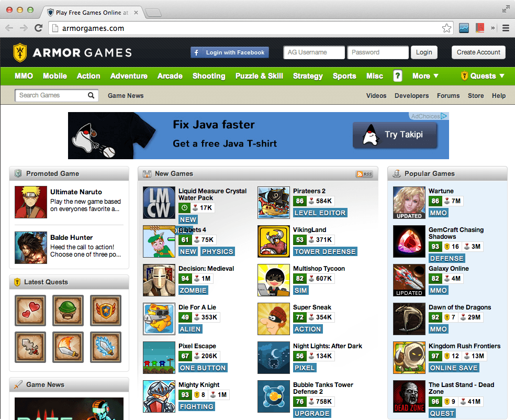This screenshot has width=515, height=420.
Task: Open the Chrome hamburger menu
Action: (506, 28)
